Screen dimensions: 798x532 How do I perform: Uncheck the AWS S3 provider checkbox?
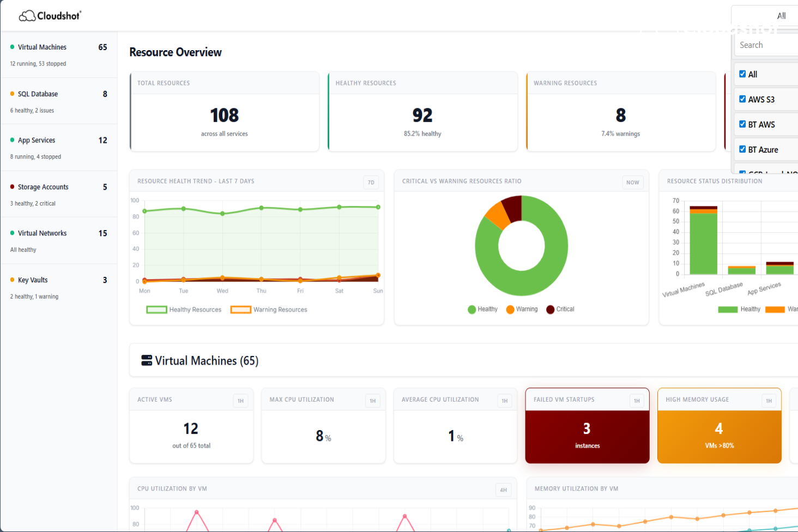pos(742,99)
